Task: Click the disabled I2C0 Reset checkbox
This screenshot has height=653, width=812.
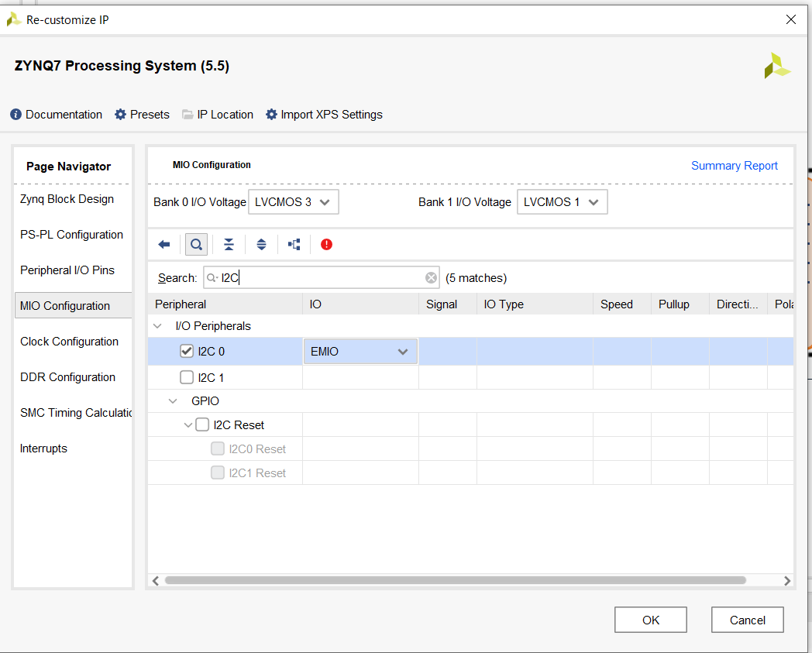Action: [x=218, y=449]
